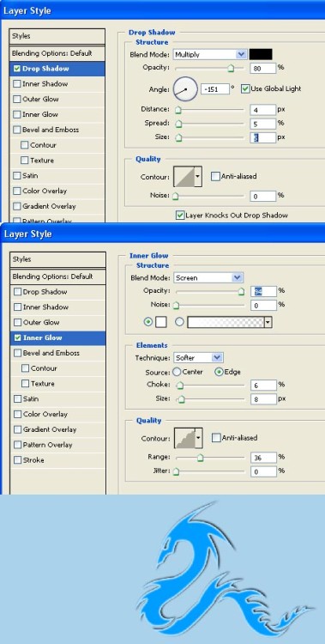The height and width of the screenshot is (644, 325).
Task: Check Outer Glow in top dialog
Action: coord(17,99)
